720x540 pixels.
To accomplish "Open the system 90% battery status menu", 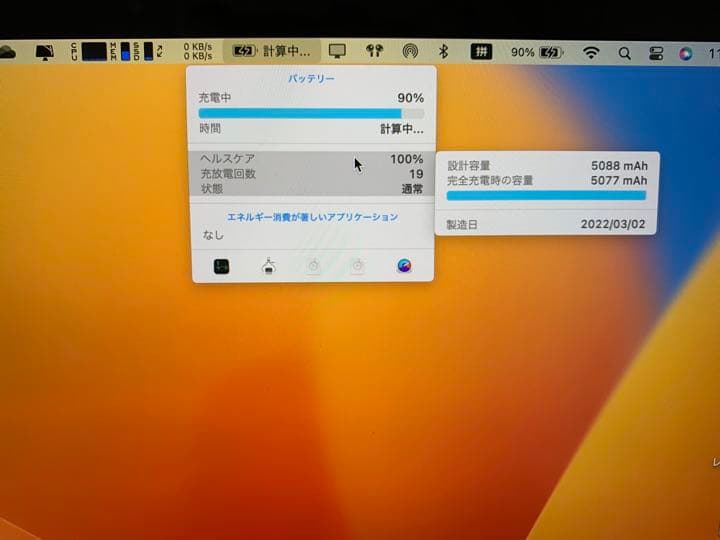I will (537, 52).
